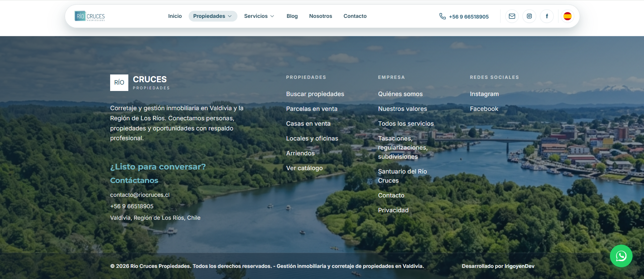Open Todos los servicios link

pos(406,124)
